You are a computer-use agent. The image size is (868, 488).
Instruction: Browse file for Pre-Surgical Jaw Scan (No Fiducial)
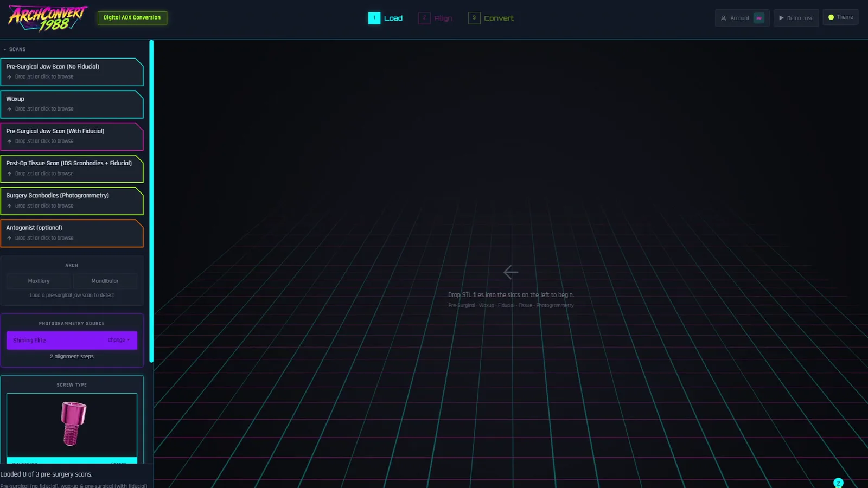point(72,72)
